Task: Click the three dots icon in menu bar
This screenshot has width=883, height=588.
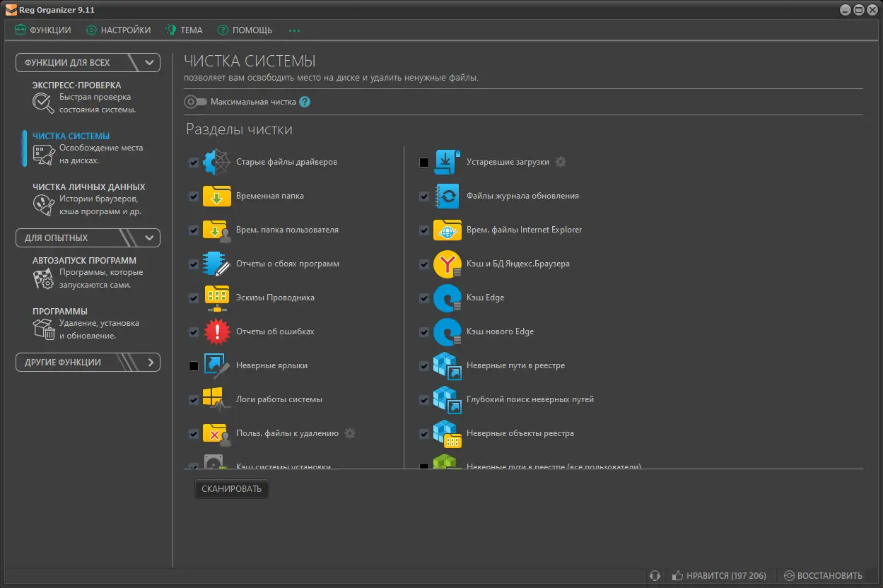Action: point(294,30)
